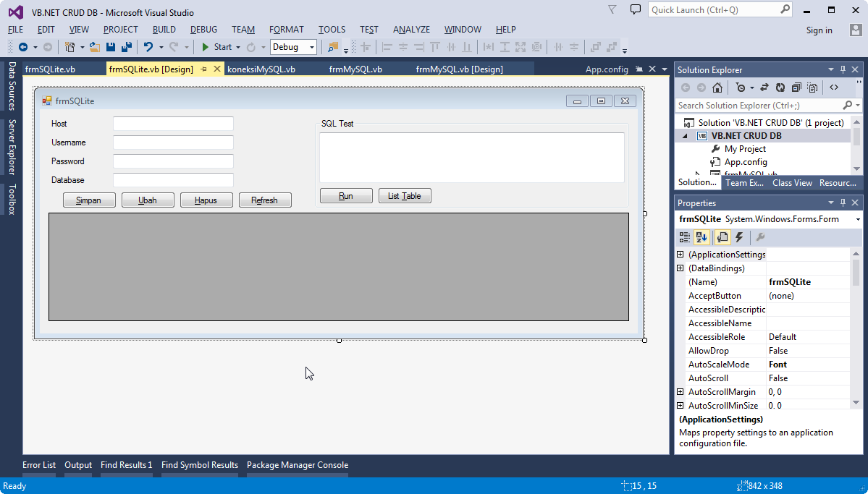Expand the (DataBindings) property group
868x494 pixels.
(x=680, y=268)
